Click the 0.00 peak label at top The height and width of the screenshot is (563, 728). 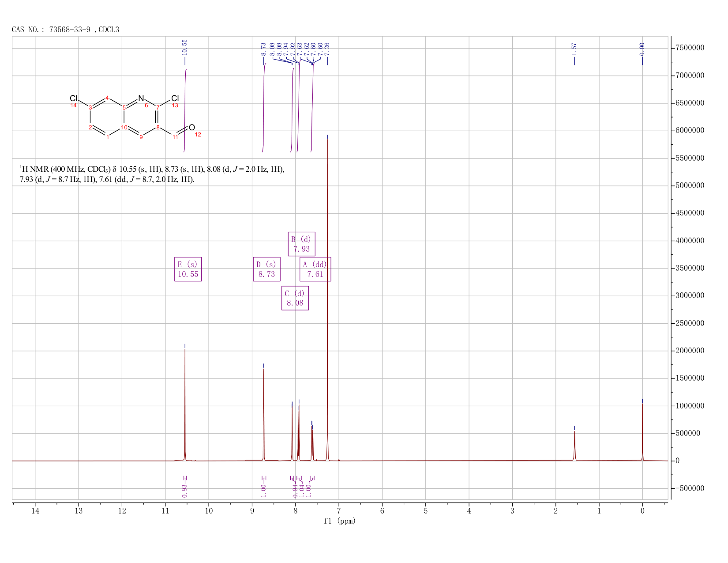coord(642,49)
